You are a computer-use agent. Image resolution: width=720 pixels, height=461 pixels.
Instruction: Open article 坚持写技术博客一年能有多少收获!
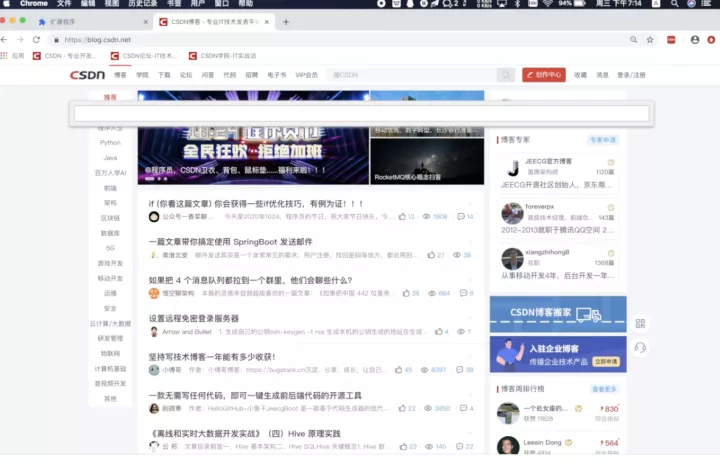tap(212, 357)
